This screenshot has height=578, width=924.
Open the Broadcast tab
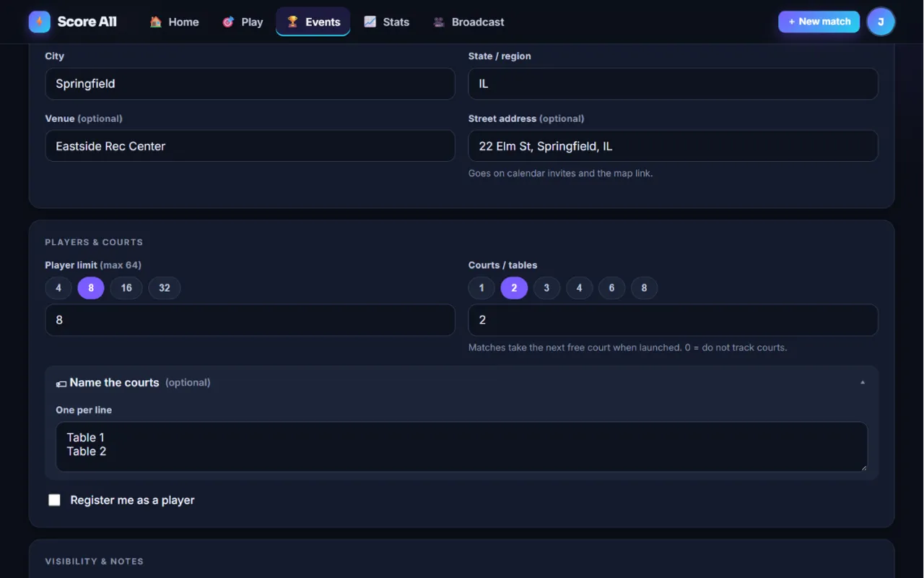(x=468, y=22)
